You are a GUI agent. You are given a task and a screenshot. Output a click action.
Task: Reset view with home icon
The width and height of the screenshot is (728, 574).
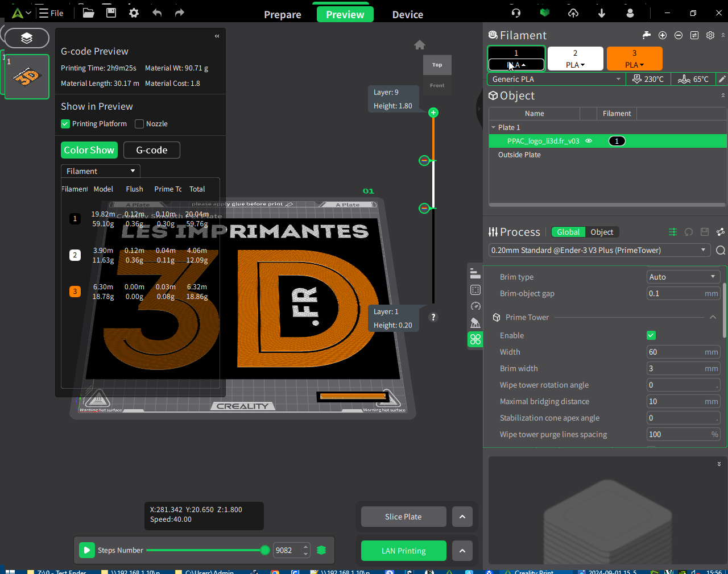pos(420,45)
